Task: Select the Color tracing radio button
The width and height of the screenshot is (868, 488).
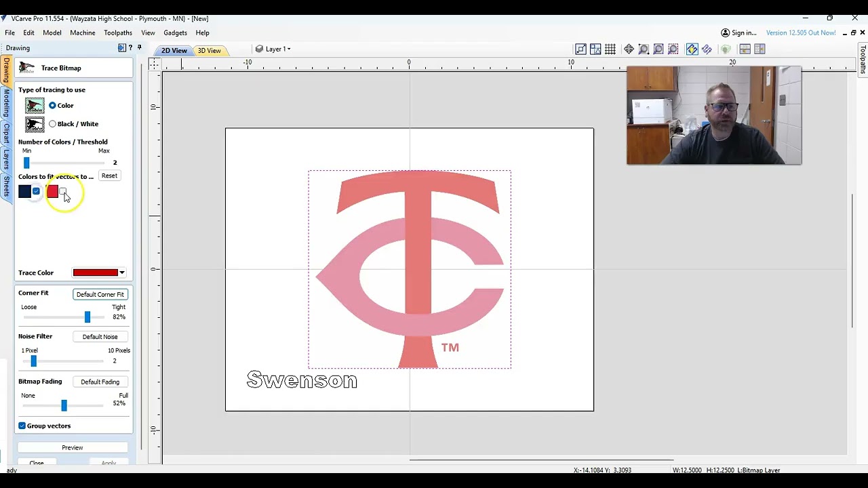Action: pos(52,106)
